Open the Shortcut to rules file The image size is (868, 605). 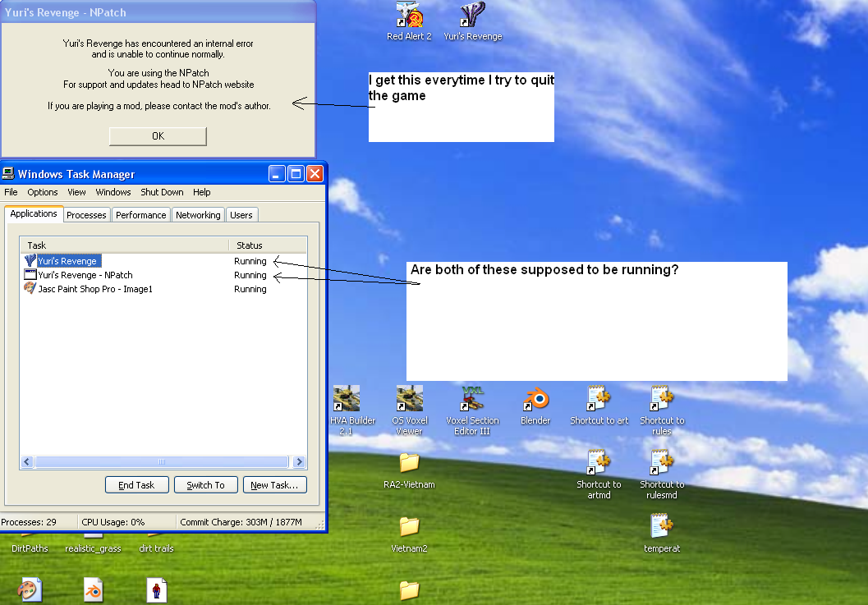[662, 410]
